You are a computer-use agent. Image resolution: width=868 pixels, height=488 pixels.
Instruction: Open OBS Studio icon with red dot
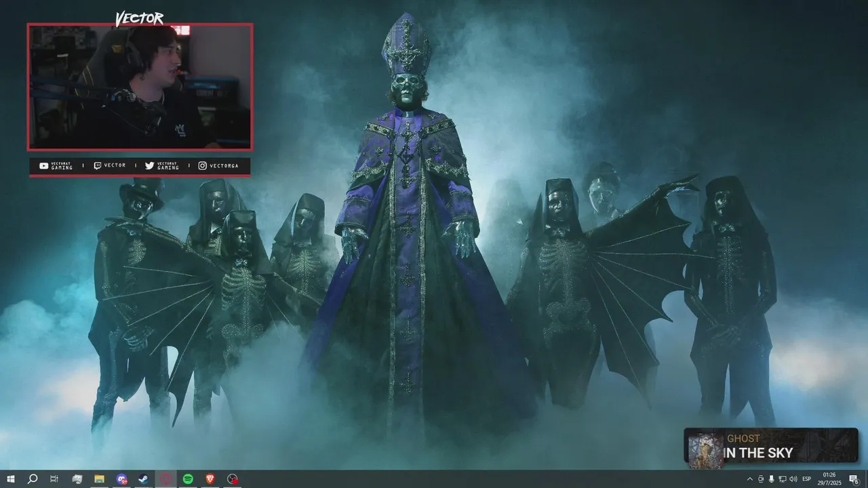[x=233, y=479]
